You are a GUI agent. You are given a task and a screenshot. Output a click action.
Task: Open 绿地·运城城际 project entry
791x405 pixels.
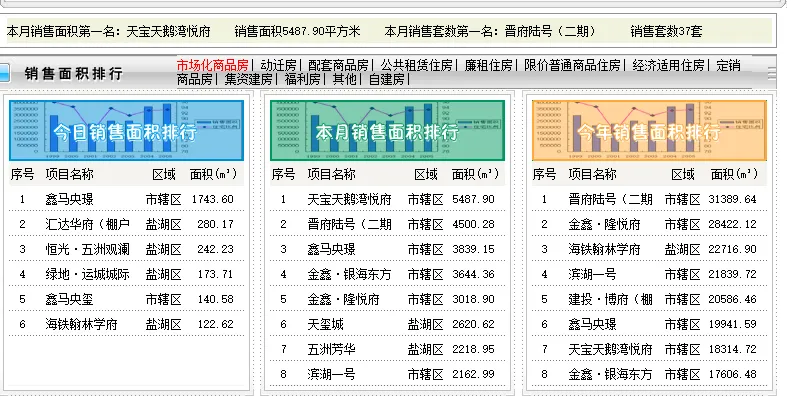pos(88,274)
